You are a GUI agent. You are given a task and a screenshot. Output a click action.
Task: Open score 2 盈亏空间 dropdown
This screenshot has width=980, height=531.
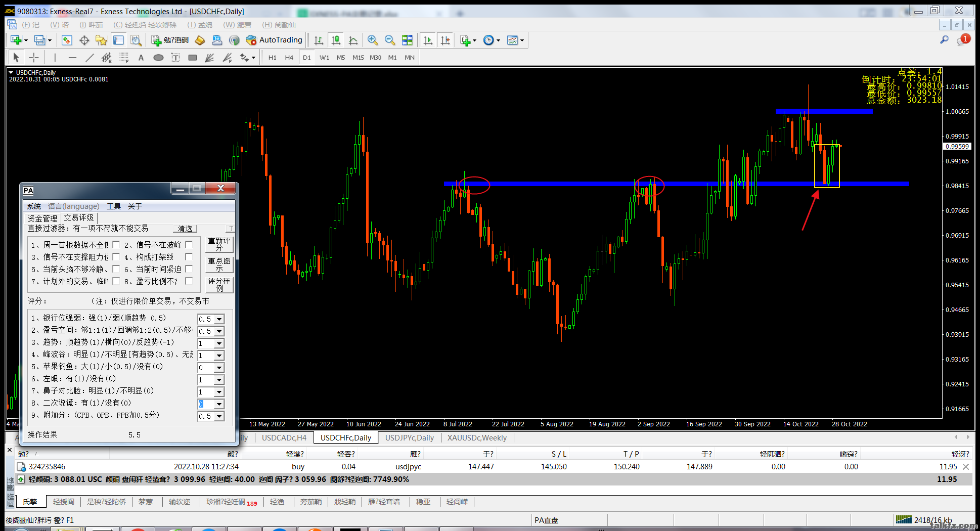pyautogui.click(x=219, y=331)
